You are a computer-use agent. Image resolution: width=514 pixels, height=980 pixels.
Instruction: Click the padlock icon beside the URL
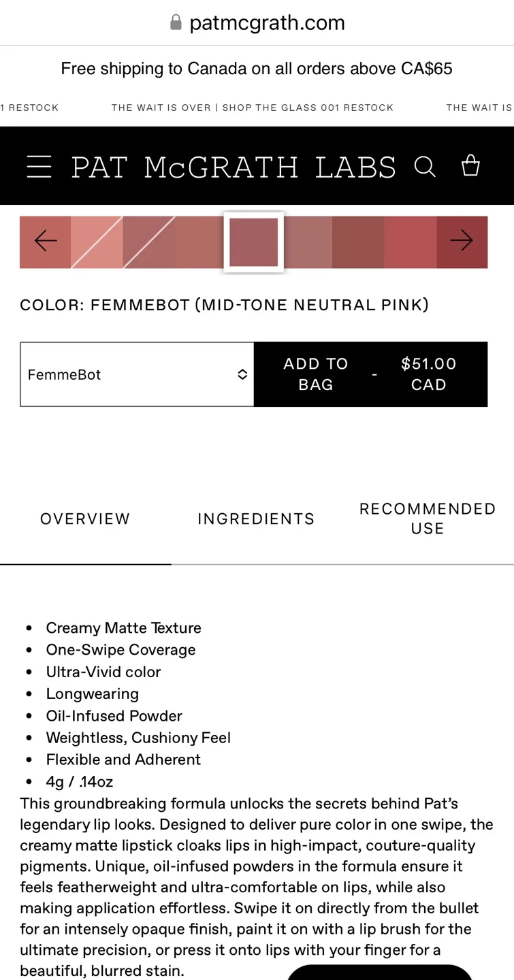click(176, 22)
